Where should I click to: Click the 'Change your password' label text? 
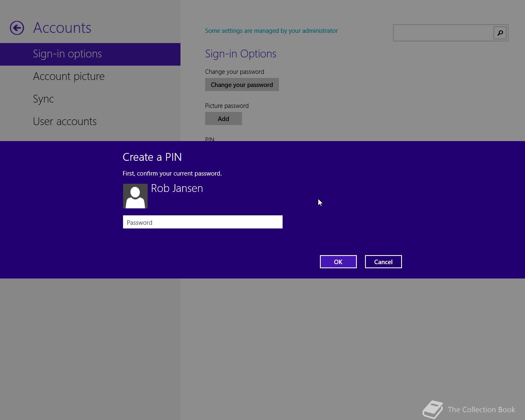coord(235,72)
